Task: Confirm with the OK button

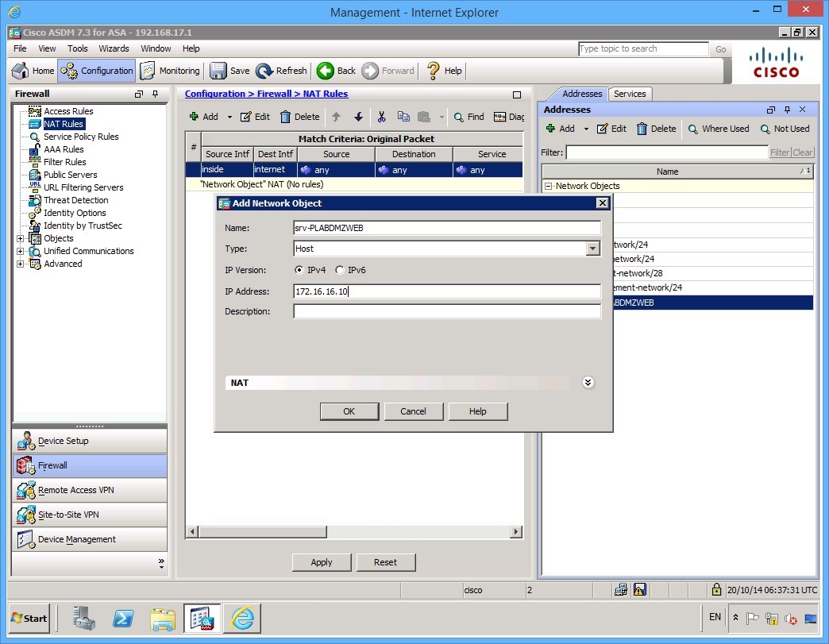Action: pyautogui.click(x=349, y=411)
